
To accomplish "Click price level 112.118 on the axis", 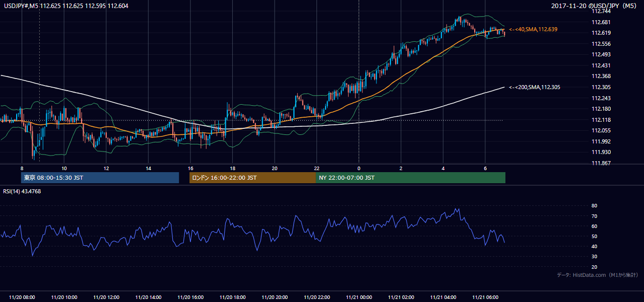I will (602, 120).
